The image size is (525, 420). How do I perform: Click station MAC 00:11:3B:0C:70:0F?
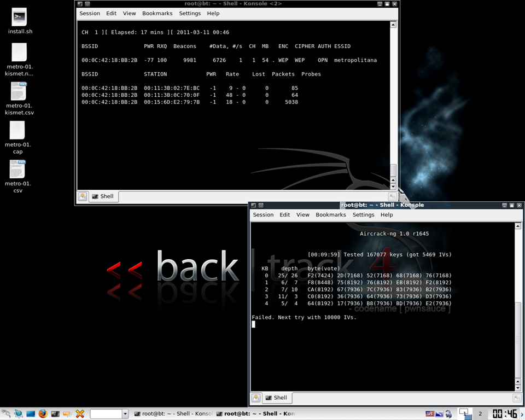pyautogui.click(x=172, y=95)
